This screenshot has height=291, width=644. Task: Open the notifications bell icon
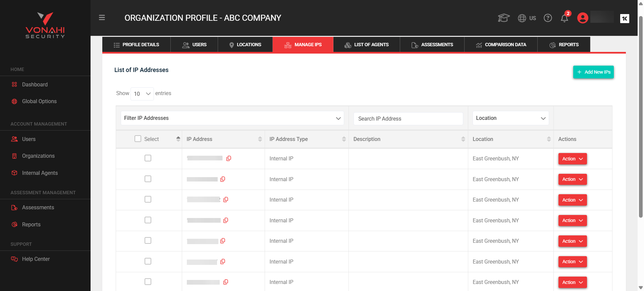[x=565, y=18]
